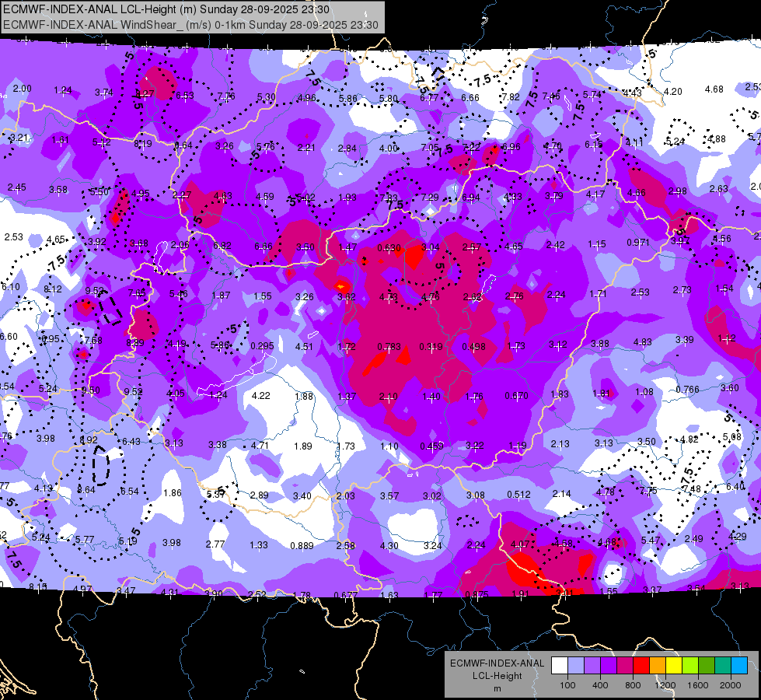The height and width of the screenshot is (700, 761).
Task: Click the 100 label under the color scale
Action: (x=567, y=685)
